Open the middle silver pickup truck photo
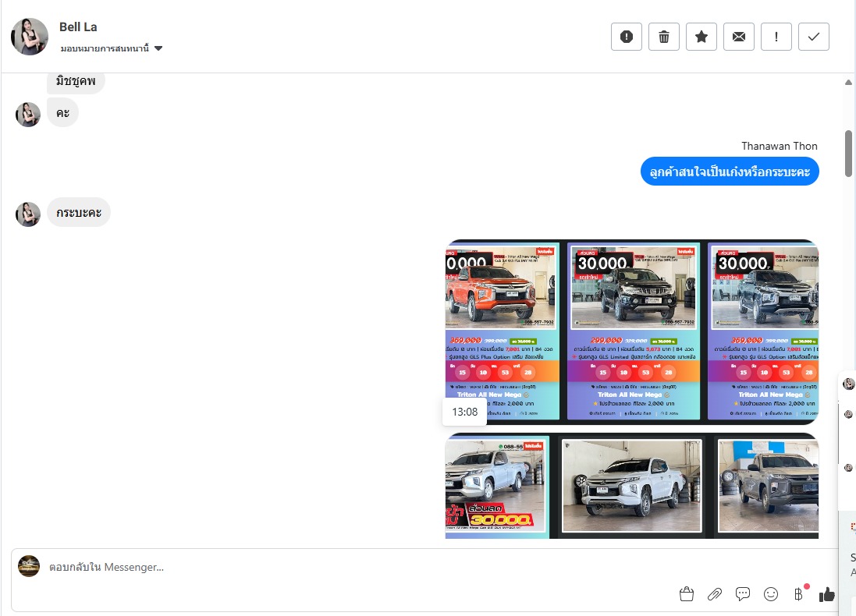Screen dimensions: 856x616 (631, 485)
